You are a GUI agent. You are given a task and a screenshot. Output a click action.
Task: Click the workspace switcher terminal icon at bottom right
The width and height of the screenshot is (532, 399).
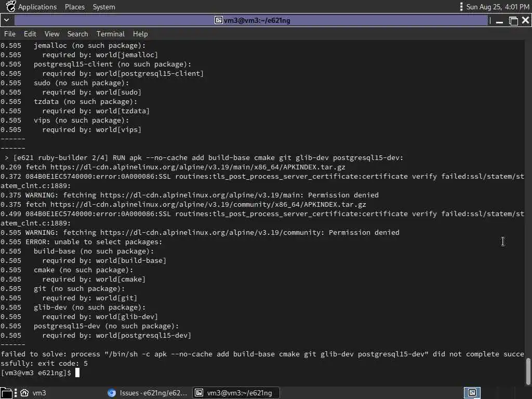(x=472, y=393)
